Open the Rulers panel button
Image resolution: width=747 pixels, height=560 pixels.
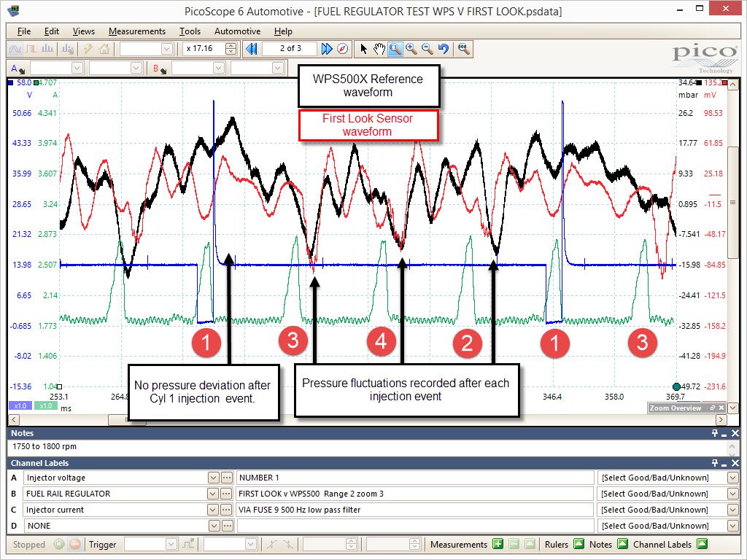tap(578, 544)
